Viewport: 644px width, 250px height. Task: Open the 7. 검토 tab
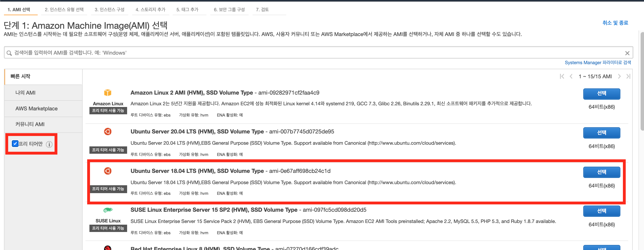point(262,10)
